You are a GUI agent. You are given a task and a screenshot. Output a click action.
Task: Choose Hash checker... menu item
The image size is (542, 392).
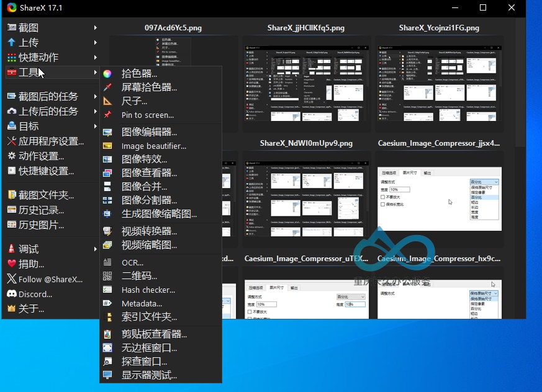pyautogui.click(x=148, y=290)
